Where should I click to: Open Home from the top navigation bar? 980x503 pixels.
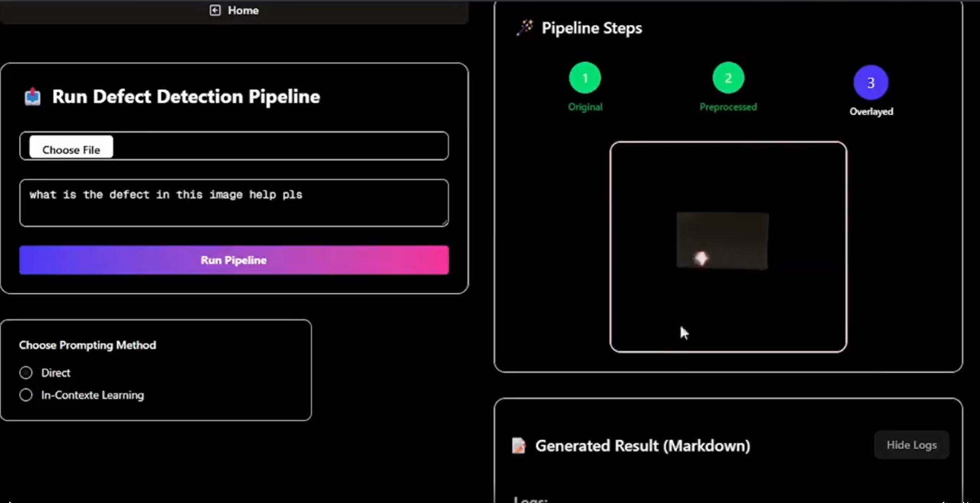pyautogui.click(x=243, y=10)
